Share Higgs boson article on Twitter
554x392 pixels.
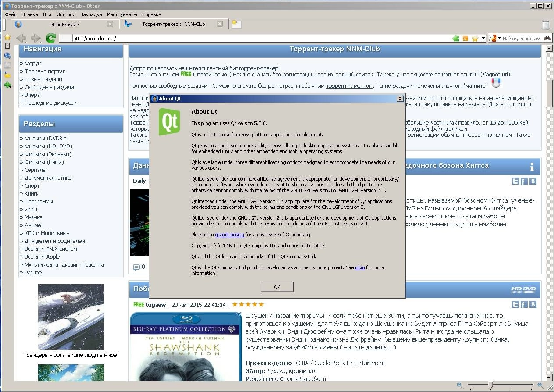516,181
